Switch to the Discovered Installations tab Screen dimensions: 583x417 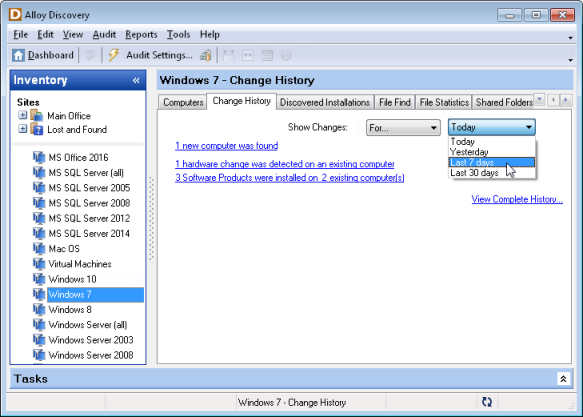325,102
